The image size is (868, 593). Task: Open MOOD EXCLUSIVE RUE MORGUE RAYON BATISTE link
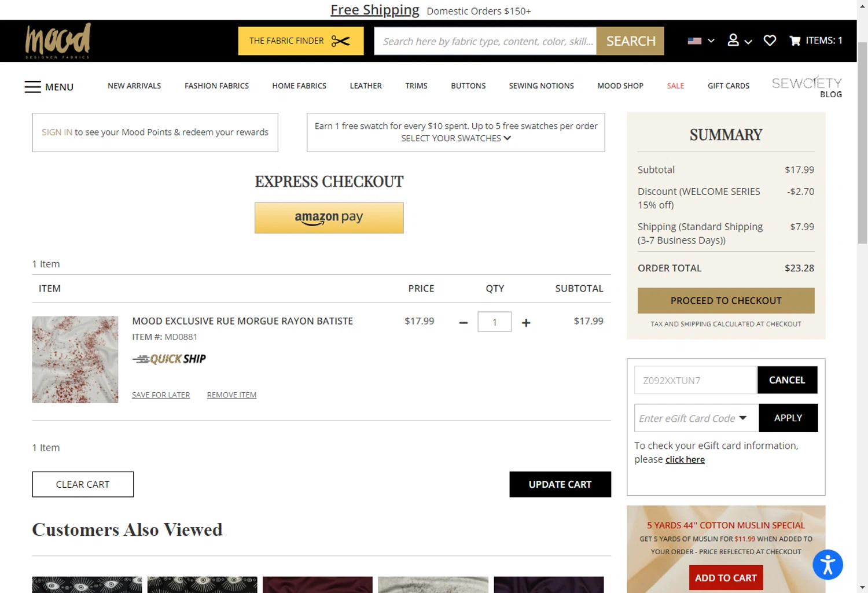[x=242, y=321]
